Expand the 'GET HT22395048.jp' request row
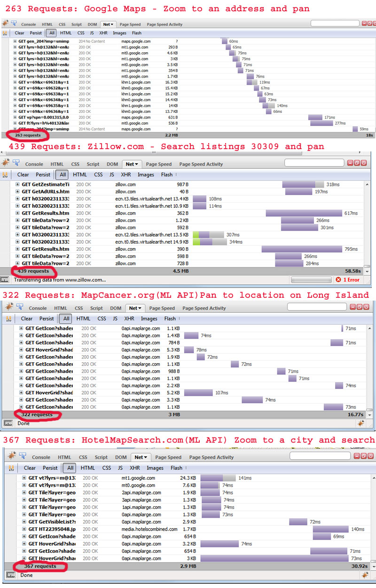Image resolution: width=376 pixels, height=588 pixels. point(24,529)
